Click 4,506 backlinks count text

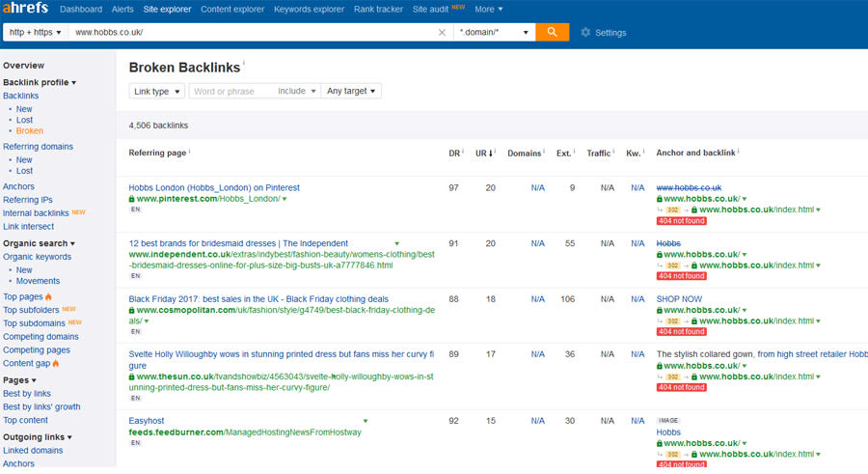tap(158, 125)
